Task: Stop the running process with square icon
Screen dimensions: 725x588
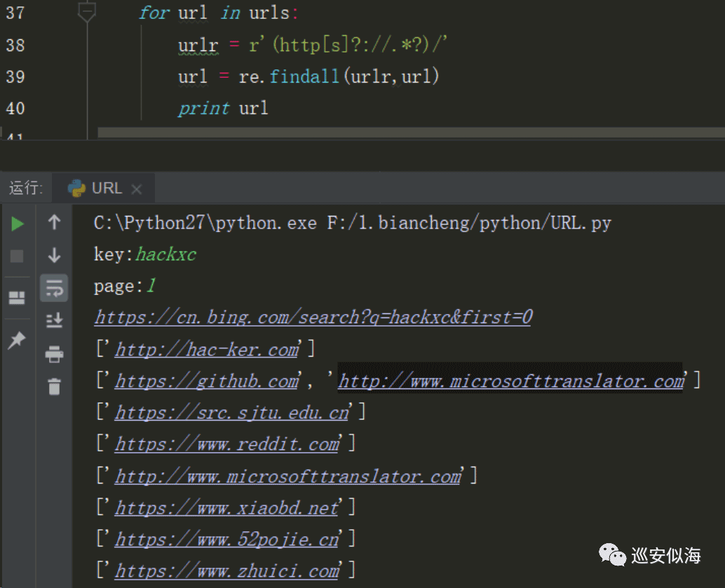Action: 17,256
